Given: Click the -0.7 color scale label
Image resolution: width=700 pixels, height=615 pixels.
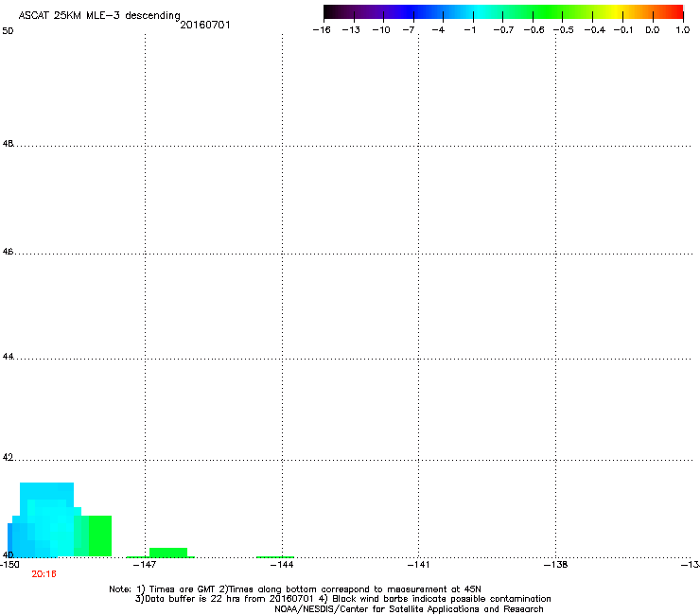Looking at the screenshot, I should coord(503,30).
